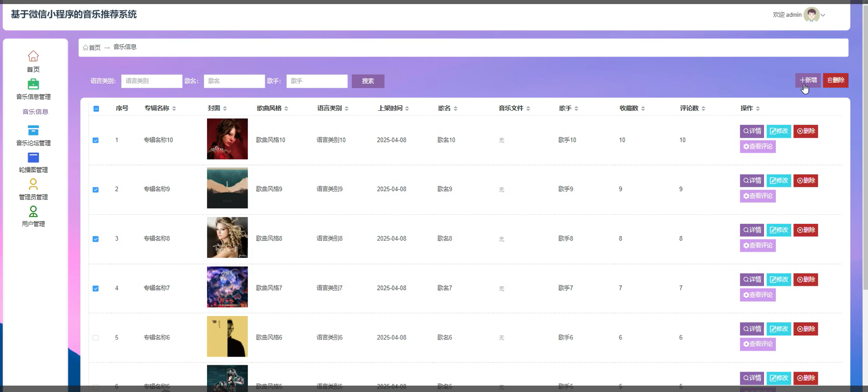
Task: Open 轮播图管理 menu label
Action: click(33, 170)
